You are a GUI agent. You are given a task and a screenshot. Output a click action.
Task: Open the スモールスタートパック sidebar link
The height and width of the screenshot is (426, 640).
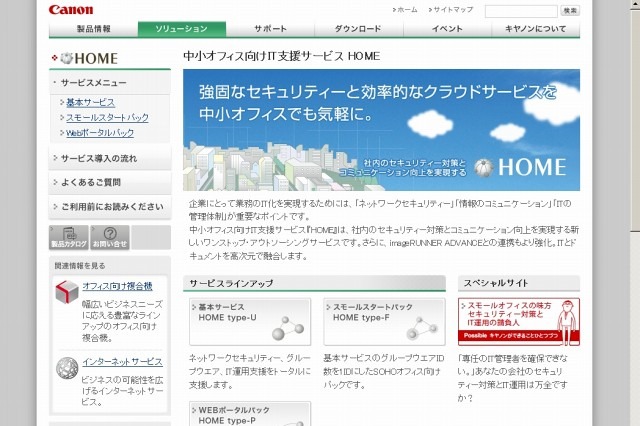(x=107, y=118)
